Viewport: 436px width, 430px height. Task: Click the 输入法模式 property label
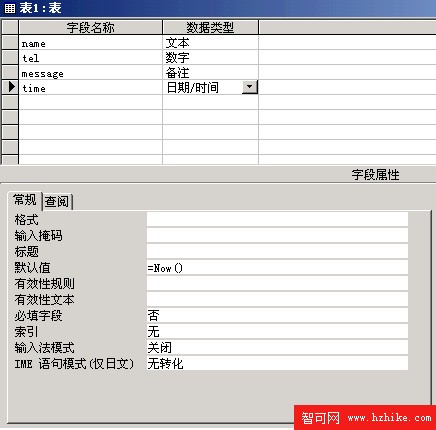click(44, 347)
